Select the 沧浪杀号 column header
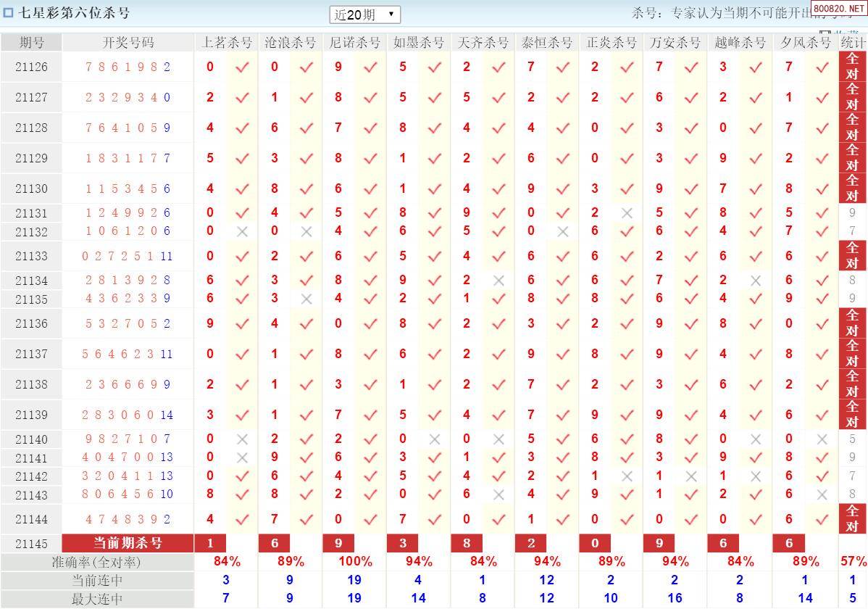The width and height of the screenshot is (868, 609). (290, 42)
